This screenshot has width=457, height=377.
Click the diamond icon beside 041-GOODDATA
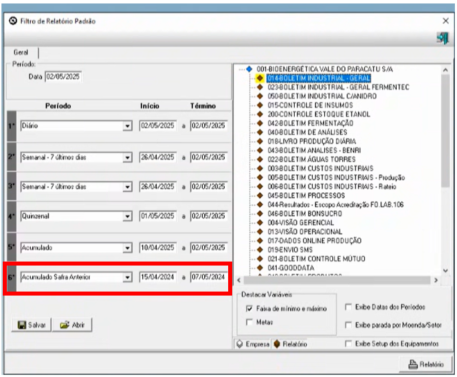coord(260,268)
